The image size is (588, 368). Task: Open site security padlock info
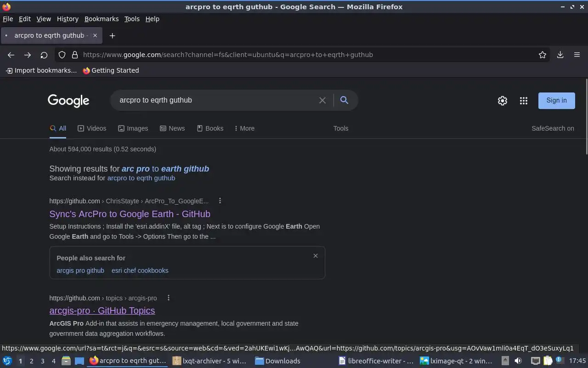75,55
